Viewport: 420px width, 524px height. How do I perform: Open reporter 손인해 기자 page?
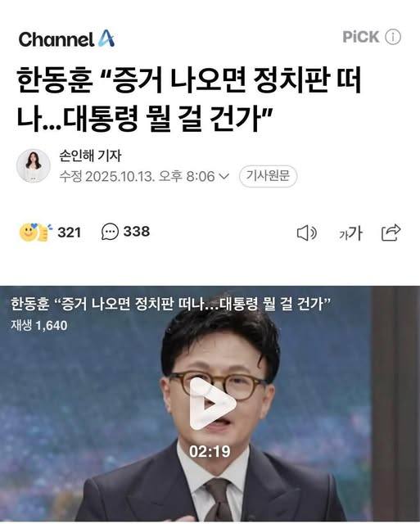tap(90, 156)
